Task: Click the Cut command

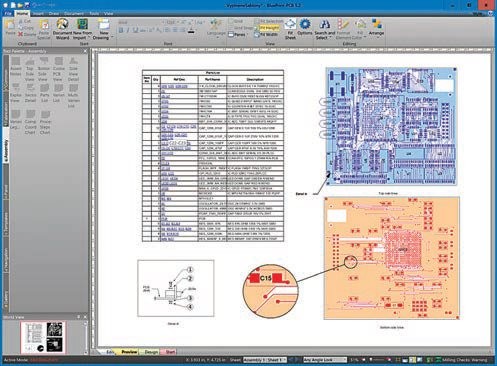Action: tap(24, 21)
